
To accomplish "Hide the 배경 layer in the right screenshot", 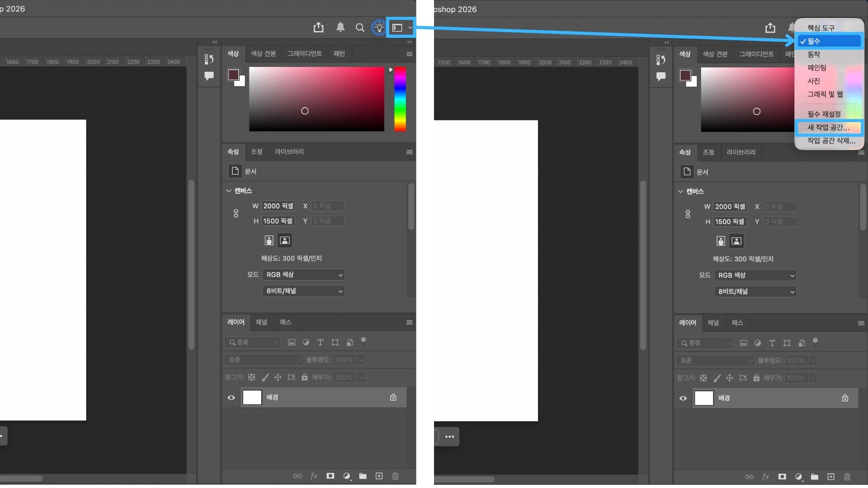I will click(683, 399).
